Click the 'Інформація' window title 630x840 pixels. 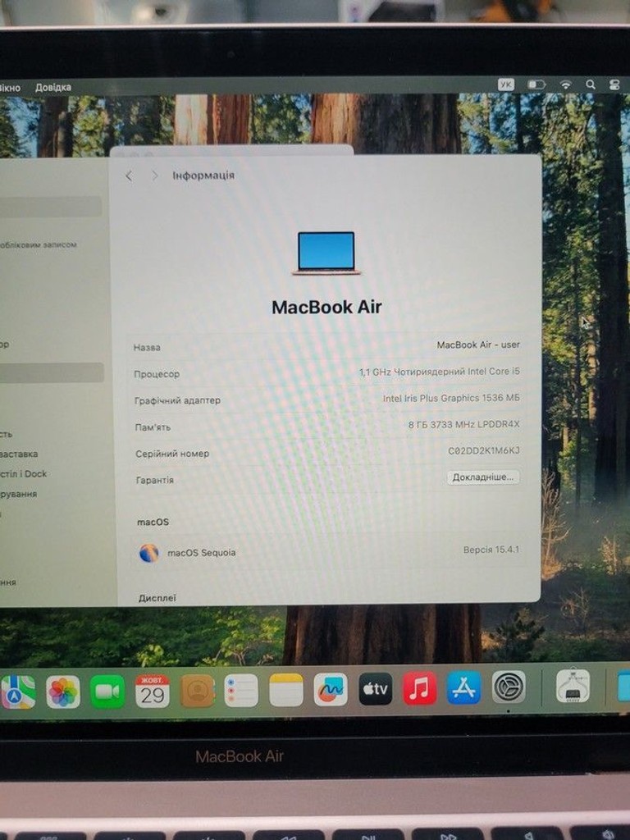[x=203, y=176]
